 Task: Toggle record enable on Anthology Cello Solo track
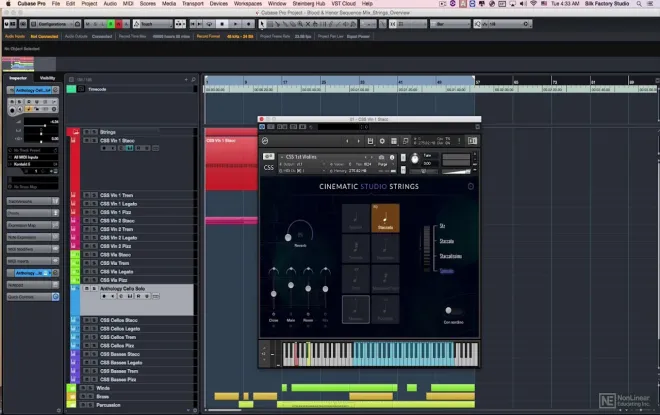(x=104, y=296)
